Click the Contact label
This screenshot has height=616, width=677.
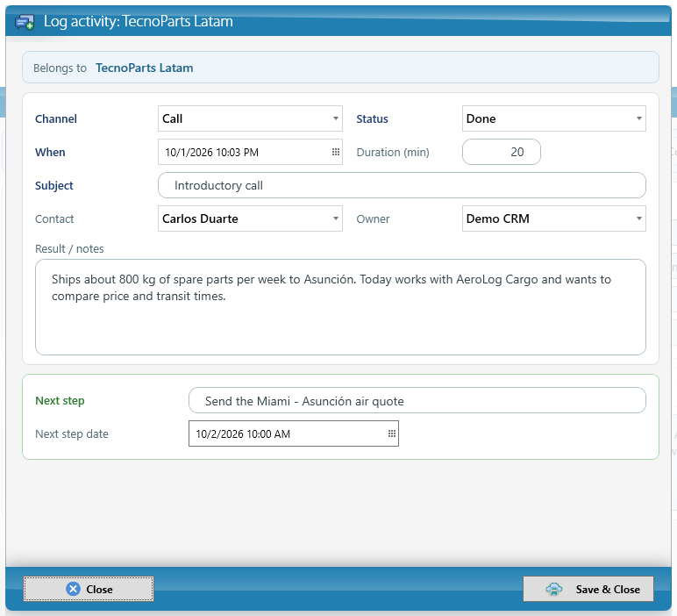(x=54, y=219)
